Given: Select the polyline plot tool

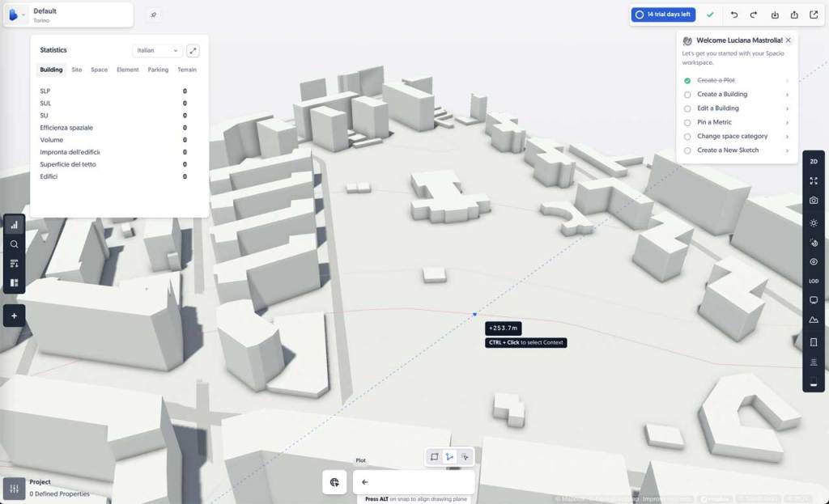Looking at the screenshot, I should coord(449,456).
